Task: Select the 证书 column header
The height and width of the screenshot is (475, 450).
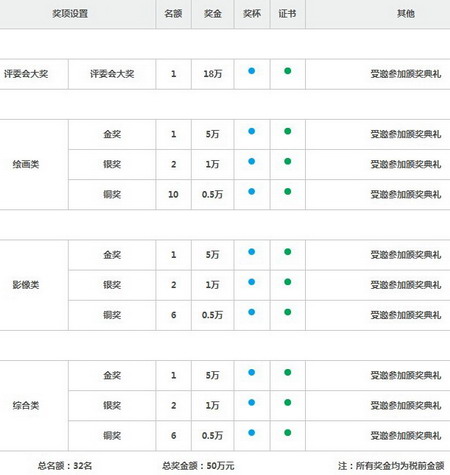Action: [287, 14]
